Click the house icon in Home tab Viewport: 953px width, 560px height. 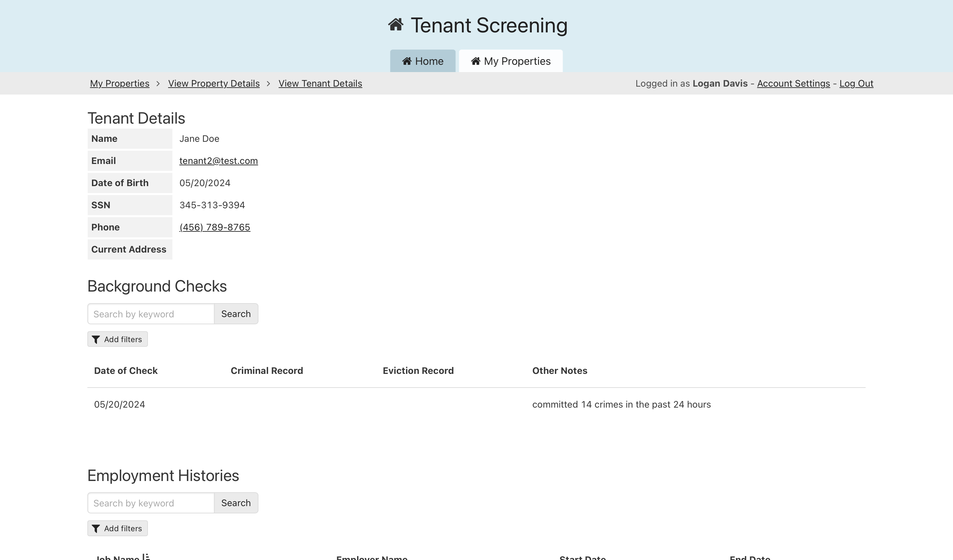coord(407,61)
